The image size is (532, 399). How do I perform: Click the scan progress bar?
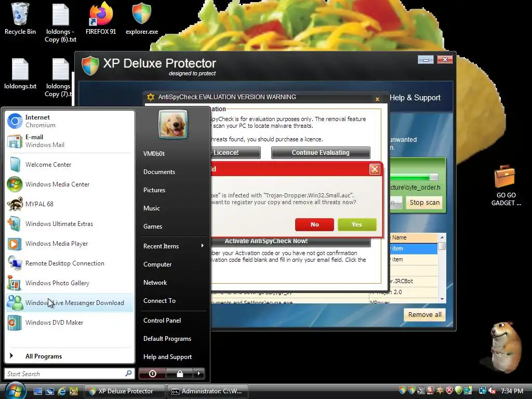(414, 177)
